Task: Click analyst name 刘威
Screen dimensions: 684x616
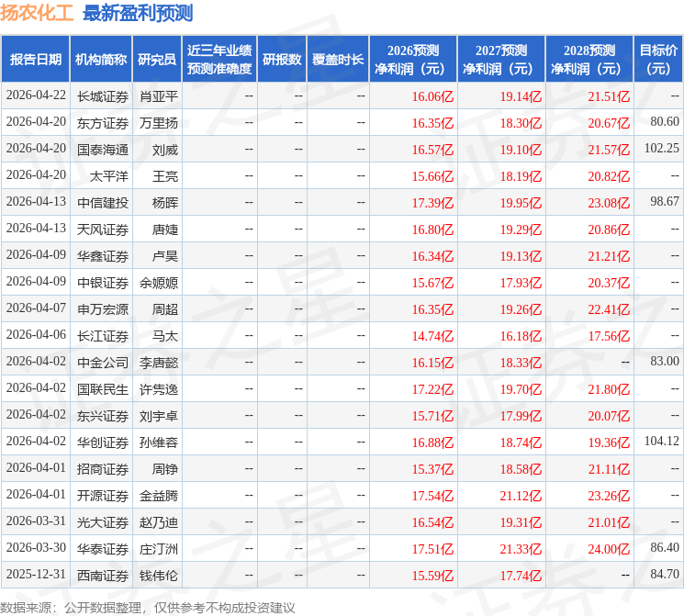Action: click(165, 150)
